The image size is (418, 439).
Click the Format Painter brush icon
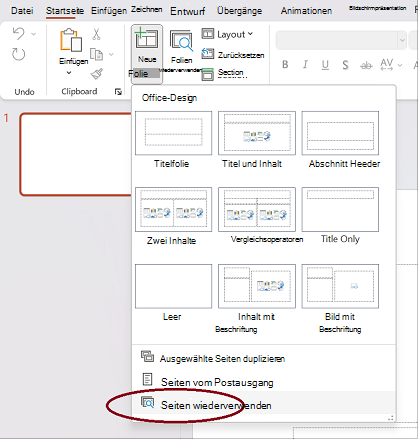pyautogui.click(x=97, y=74)
